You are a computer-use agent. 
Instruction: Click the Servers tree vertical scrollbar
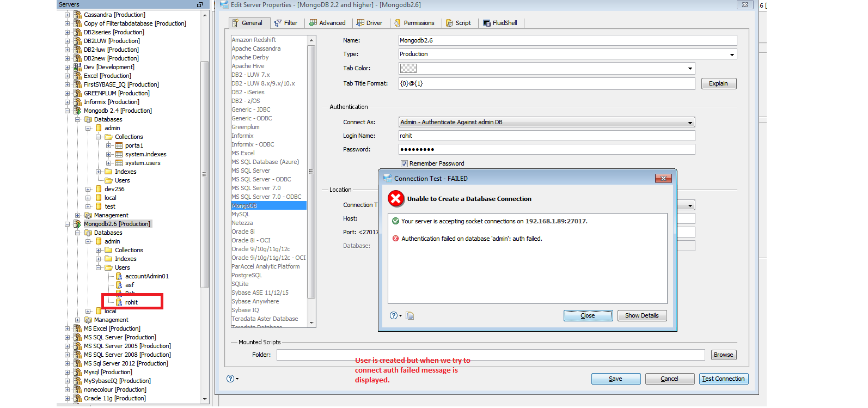[x=205, y=174]
